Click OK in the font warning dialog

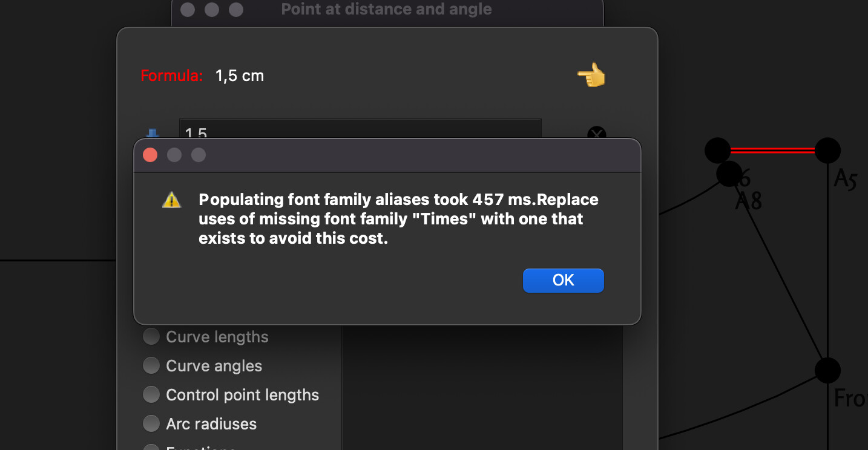click(563, 281)
